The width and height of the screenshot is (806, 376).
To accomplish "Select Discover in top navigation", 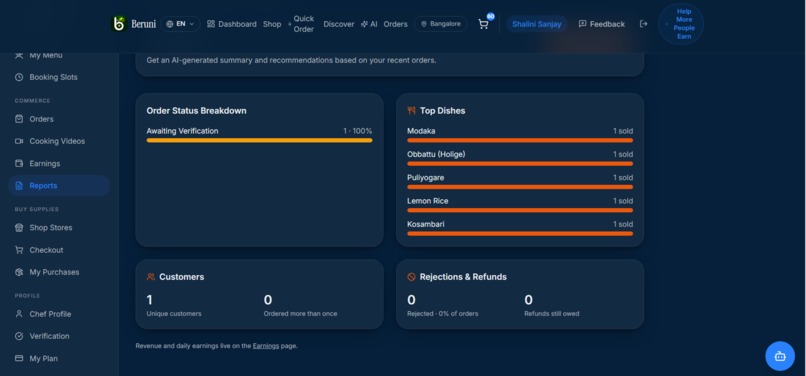I will coord(339,24).
